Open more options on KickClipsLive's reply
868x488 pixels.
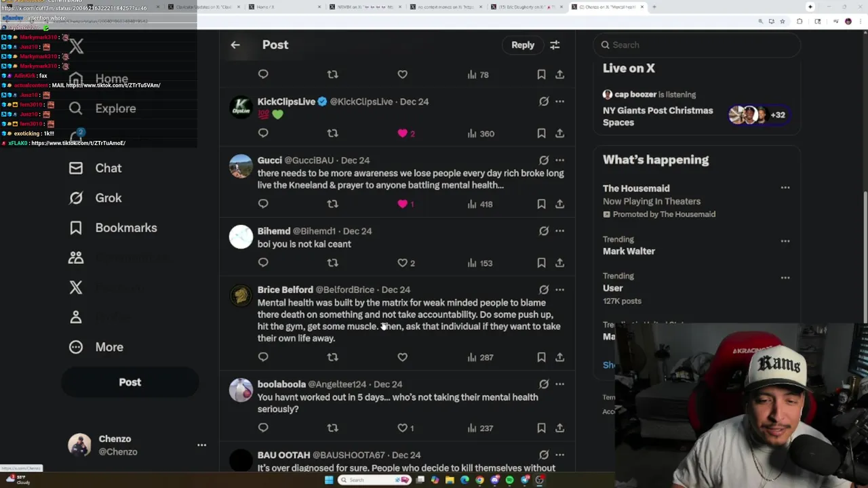click(559, 102)
